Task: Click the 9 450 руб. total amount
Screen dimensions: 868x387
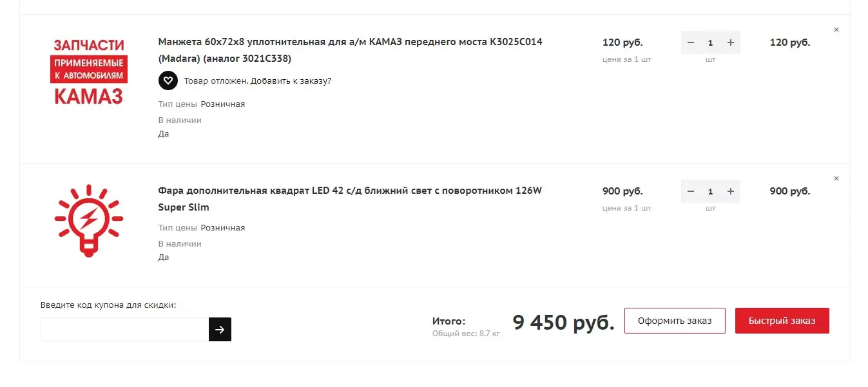Action: (x=563, y=322)
